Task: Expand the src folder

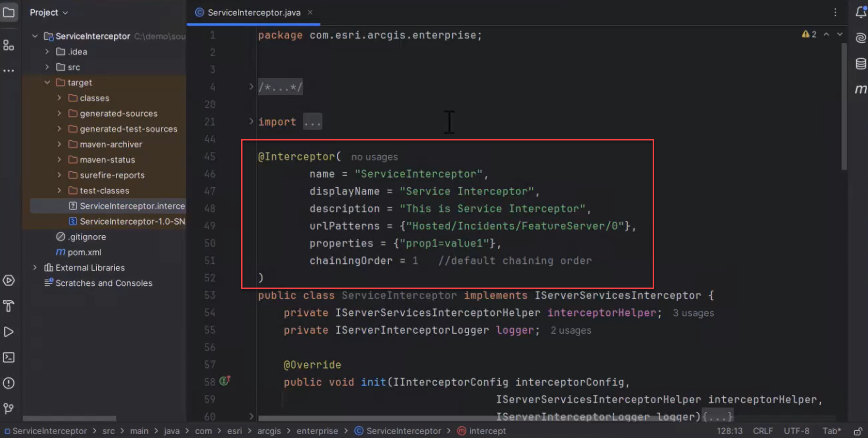Action: point(47,67)
